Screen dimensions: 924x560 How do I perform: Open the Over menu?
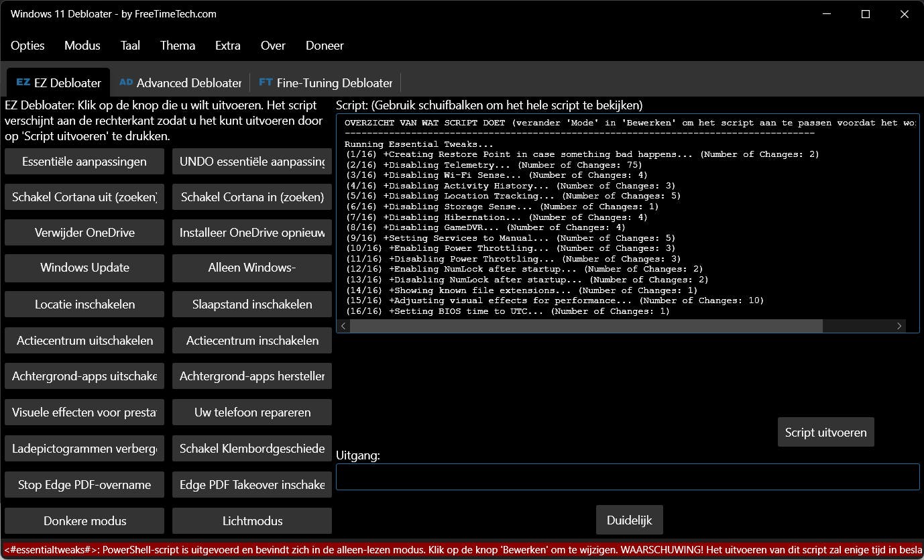coord(273,46)
